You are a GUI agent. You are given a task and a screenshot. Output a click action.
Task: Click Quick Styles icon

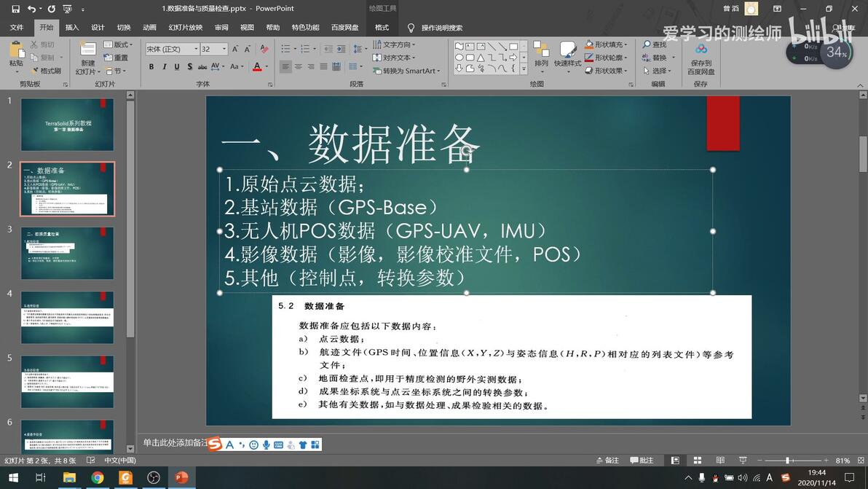tap(567, 54)
